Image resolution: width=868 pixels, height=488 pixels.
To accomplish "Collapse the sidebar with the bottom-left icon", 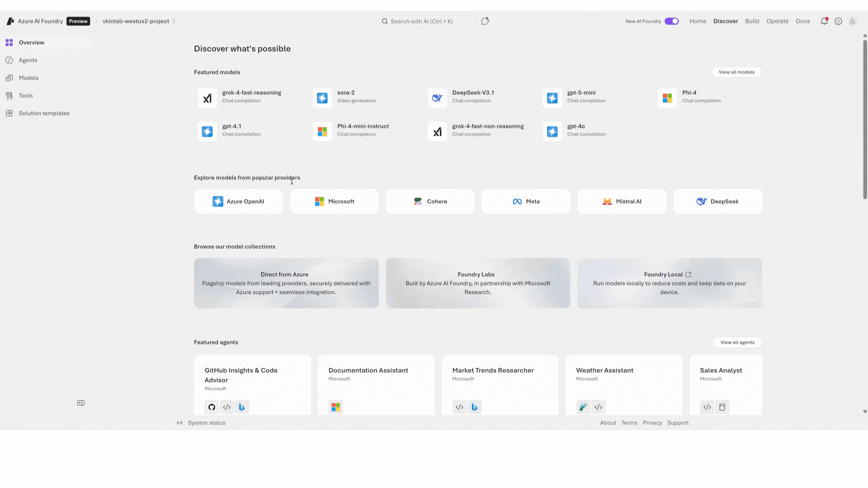I will pos(80,402).
